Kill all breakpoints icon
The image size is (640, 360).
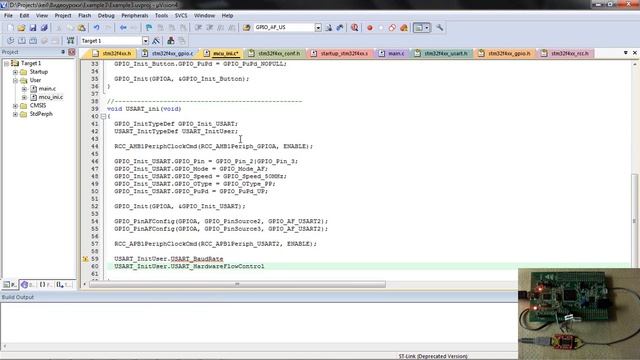404,28
